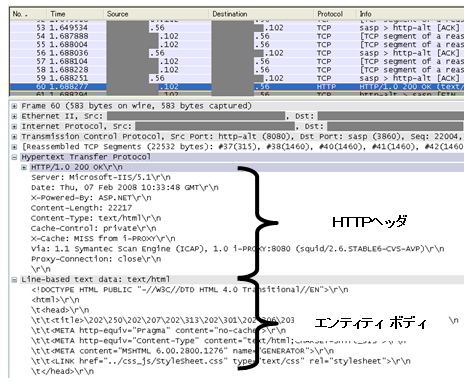The image size is (471, 384).
Task: Sort packets by Destination column header
Action: (262, 14)
